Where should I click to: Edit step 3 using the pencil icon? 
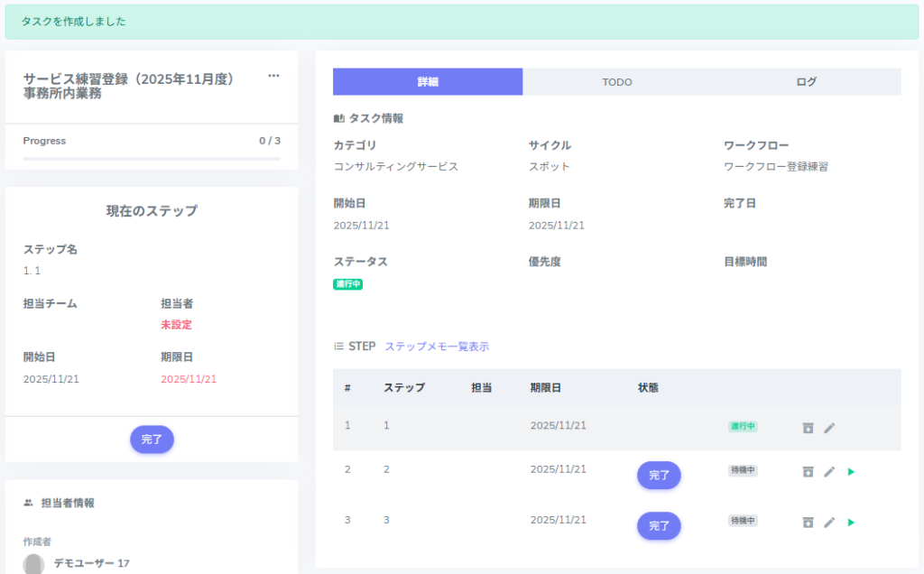(x=829, y=522)
